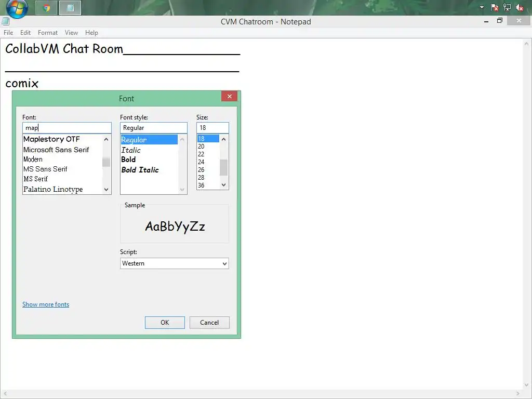Screen dimensions: 532x399
Task: Click size list scroll down arrow
Action: pyautogui.click(x=223, y=185)
